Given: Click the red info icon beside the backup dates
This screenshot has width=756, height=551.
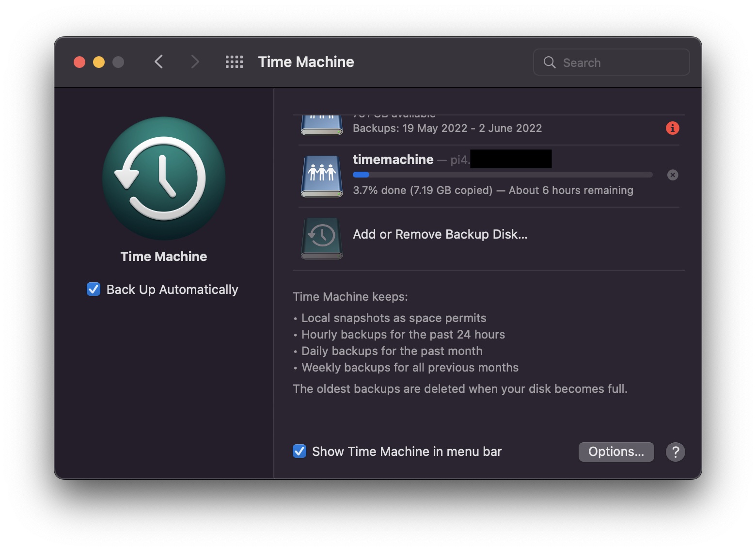Looking at the screenshot, I should (672, 128).
